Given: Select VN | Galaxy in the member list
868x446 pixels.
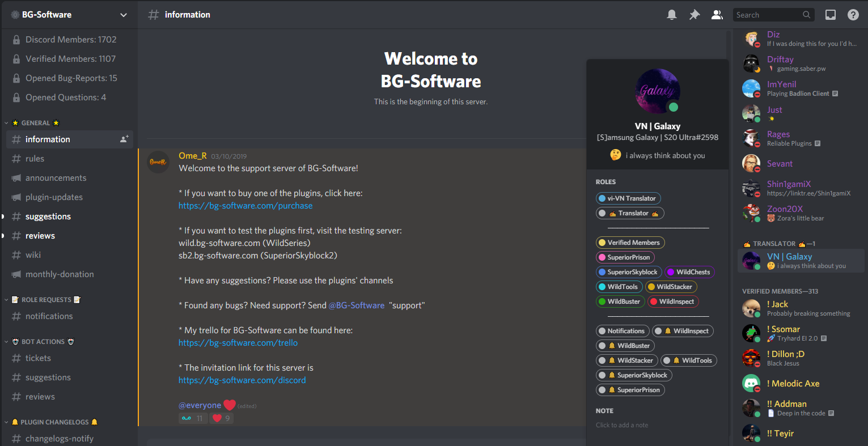Looking at the screenshot, I should coord(801,261).
